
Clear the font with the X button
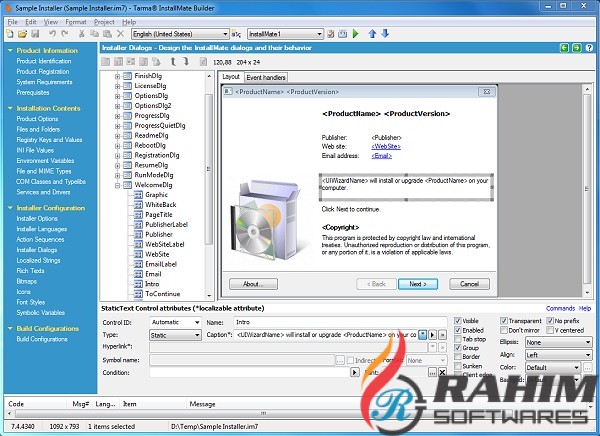pos(442,372)
